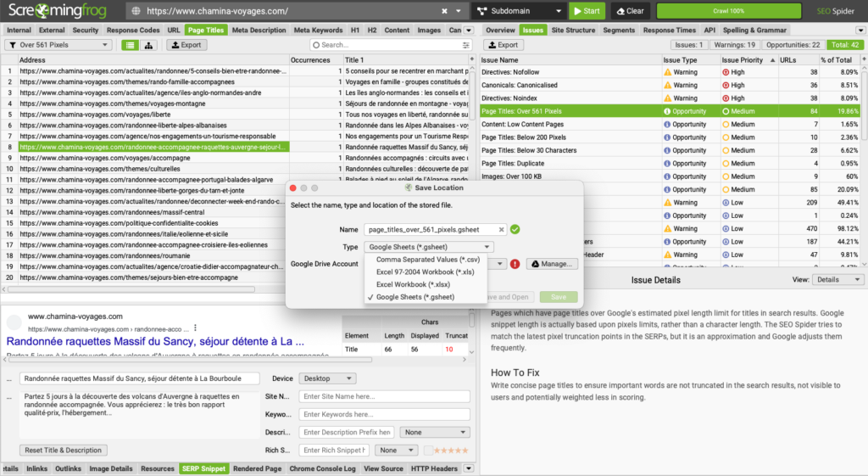Open the Rendered Page bottom tab
Screen dimensions: 868x476
point(257,469)
